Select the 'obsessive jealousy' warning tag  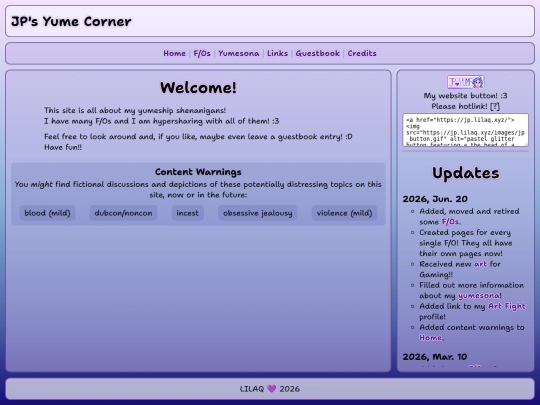[258, 213]
